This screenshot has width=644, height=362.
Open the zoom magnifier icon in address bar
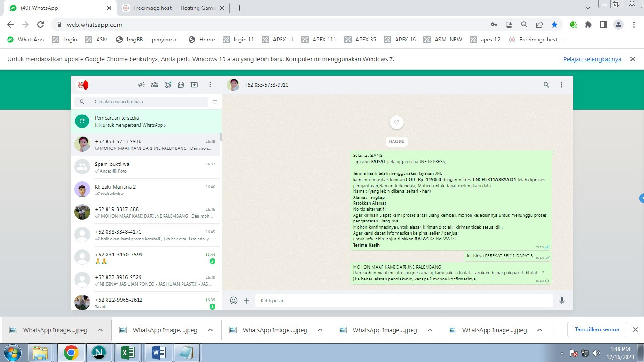click(524, 25)
